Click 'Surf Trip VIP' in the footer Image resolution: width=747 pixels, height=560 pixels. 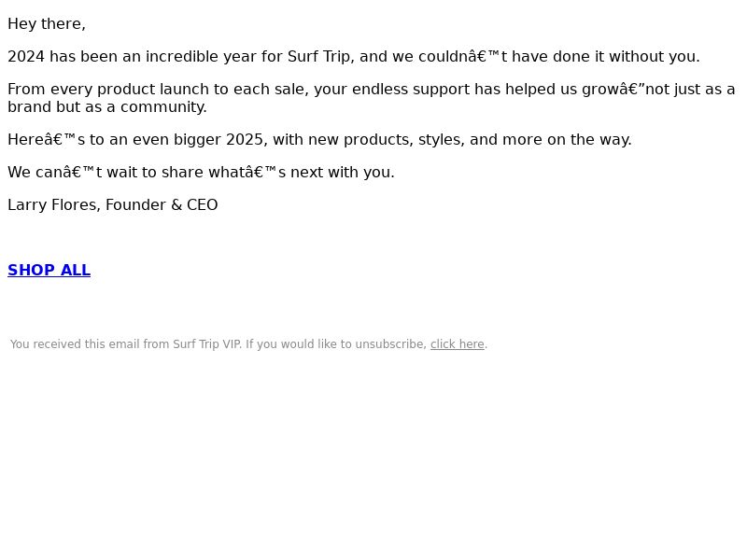point(206,343)
